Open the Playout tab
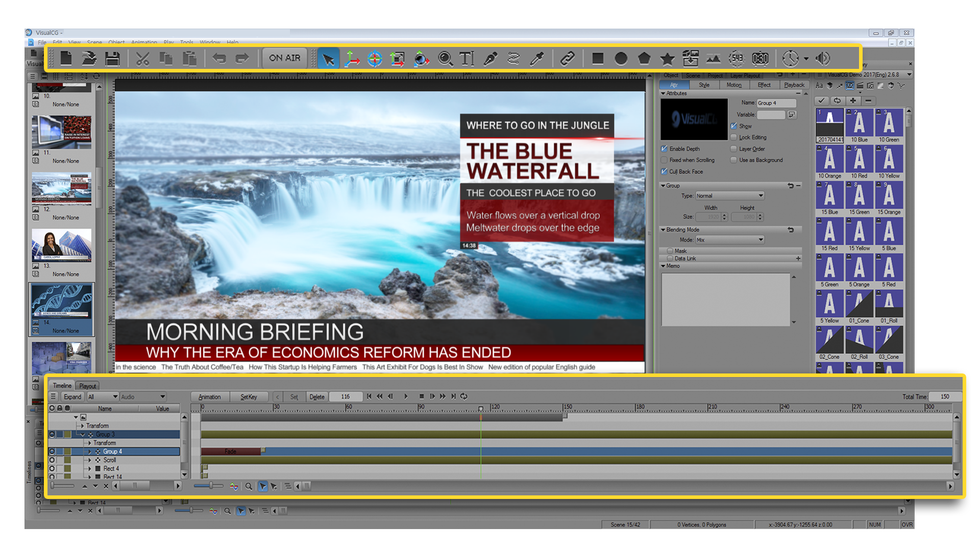Screen dimensions: 980x551 point(88,386)
